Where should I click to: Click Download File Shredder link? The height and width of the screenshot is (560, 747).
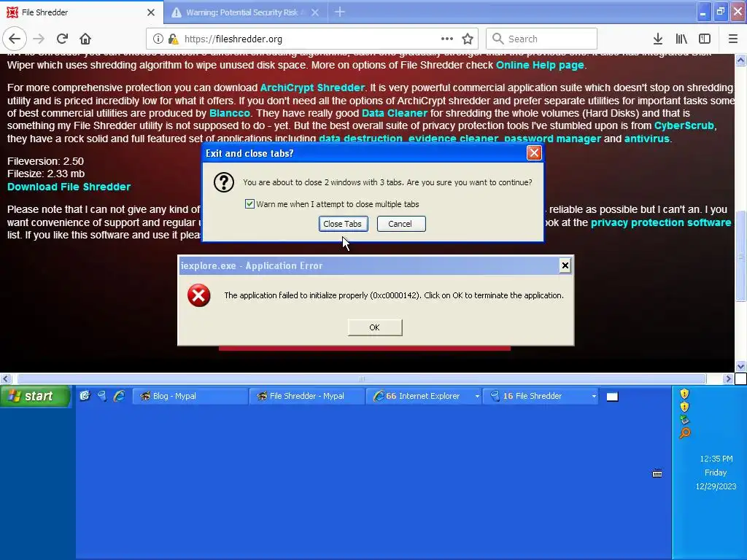click(69, 187)
